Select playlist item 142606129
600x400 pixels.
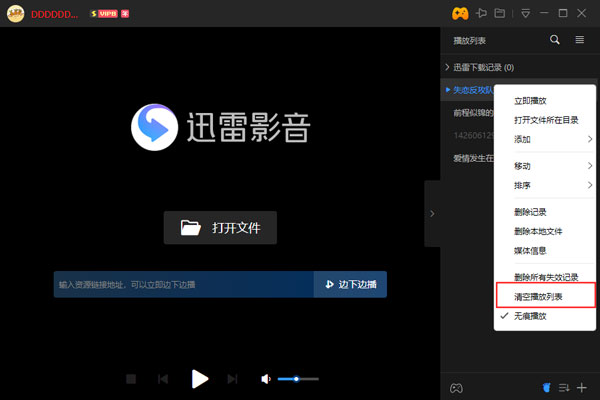point(474,135)
